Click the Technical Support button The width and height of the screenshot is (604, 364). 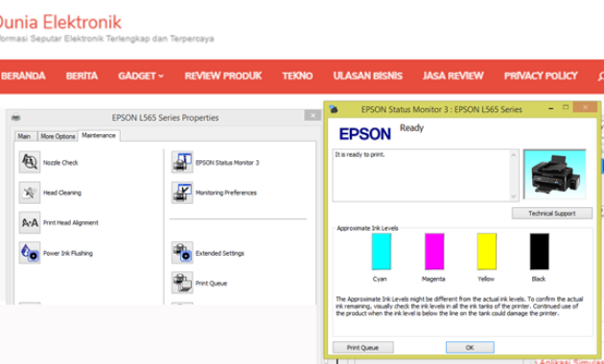click(552, 214)
